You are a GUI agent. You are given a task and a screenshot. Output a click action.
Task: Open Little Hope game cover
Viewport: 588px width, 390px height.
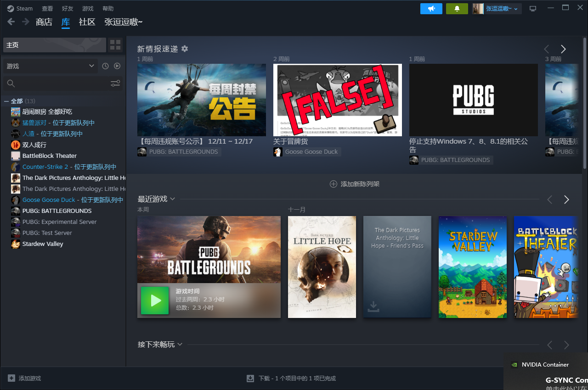(322, 267)
